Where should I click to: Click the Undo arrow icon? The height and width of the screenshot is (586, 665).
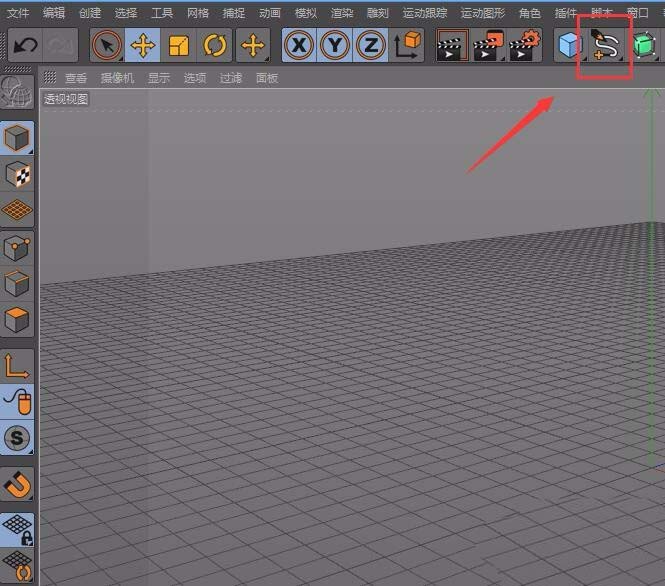click(x=25, y=45)
